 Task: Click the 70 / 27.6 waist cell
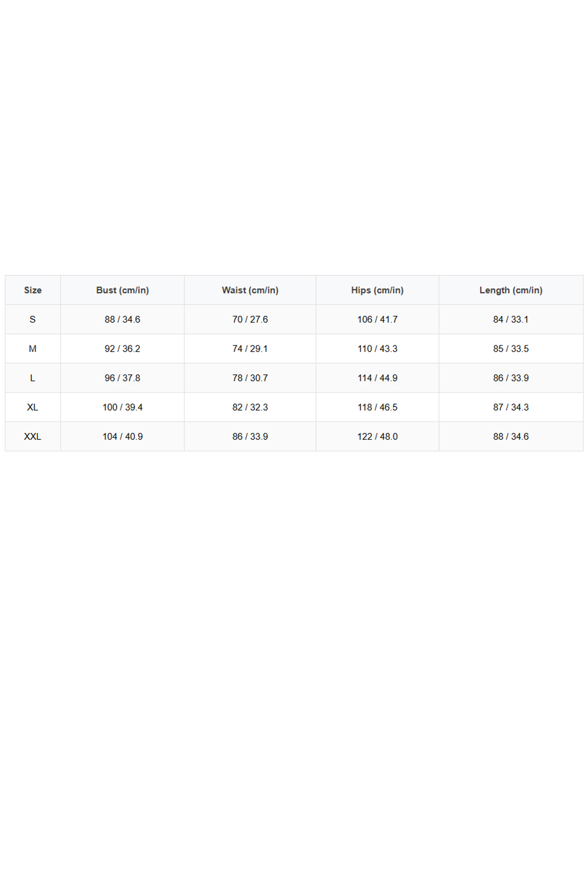click(250, 319)
